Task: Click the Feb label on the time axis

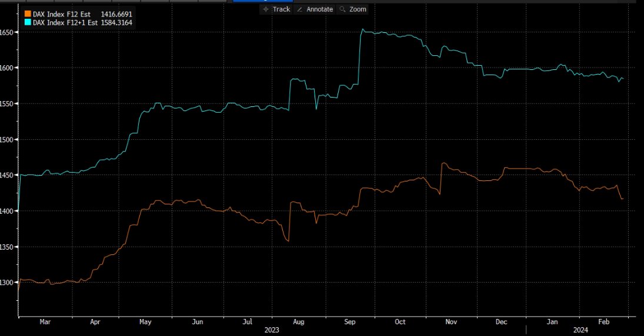Action: click(x=604, y=322)
